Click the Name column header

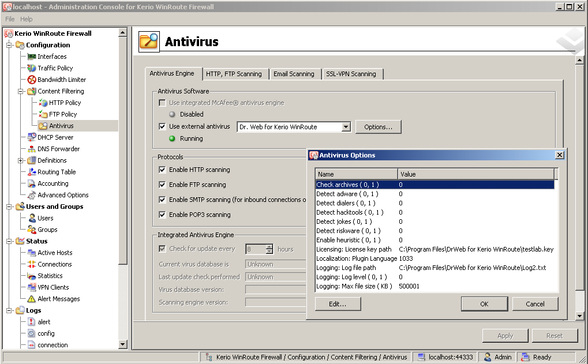(357, 174)
